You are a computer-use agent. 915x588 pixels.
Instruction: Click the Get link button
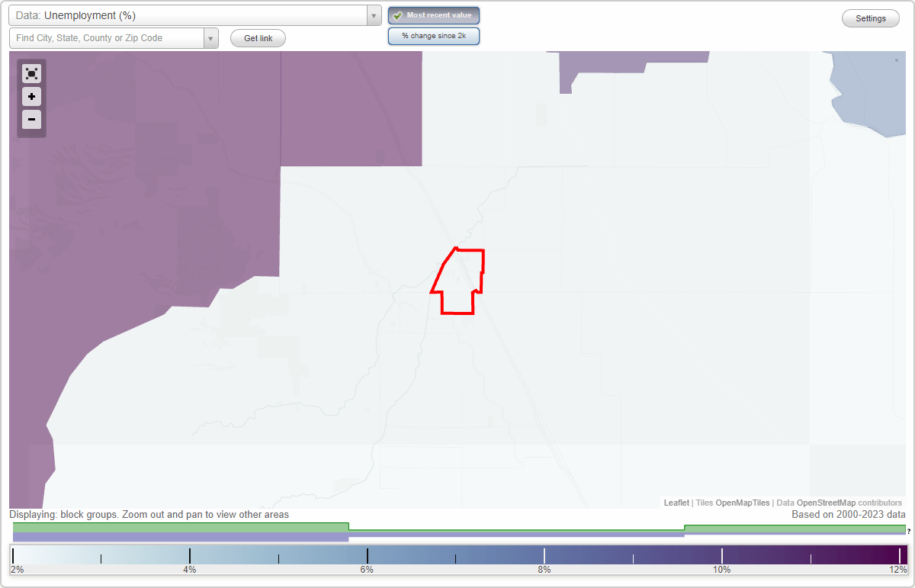257,37
